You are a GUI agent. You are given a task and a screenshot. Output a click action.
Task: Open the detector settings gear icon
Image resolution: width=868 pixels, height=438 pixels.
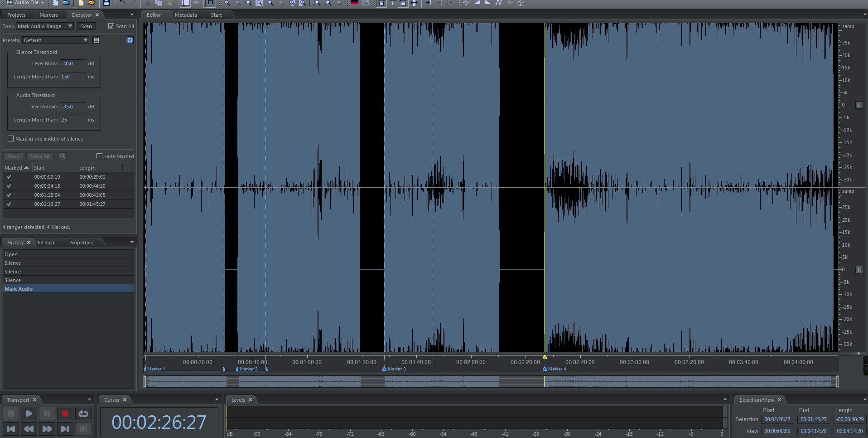click(x=130, y=40)
